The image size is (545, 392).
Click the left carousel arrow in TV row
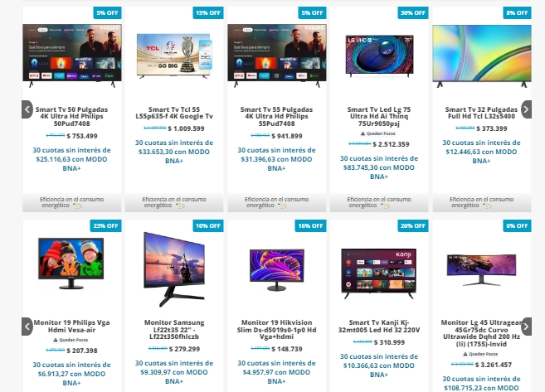pos(27,109)
